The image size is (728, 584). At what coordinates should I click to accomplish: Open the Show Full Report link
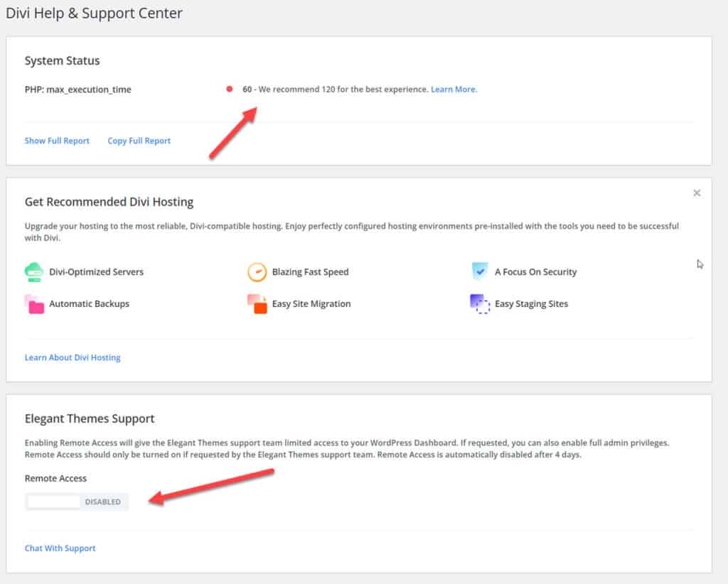(x=57, y=141)
